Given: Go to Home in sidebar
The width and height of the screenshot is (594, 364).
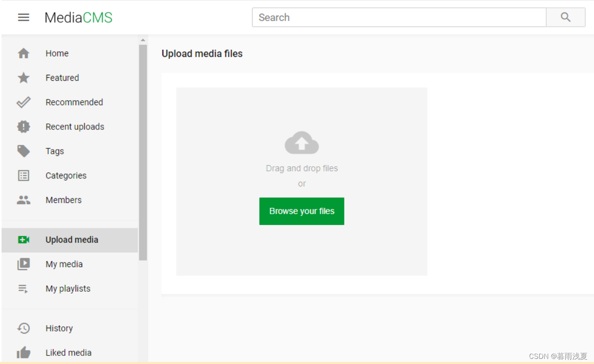Looking at the screenshot, I should (x=70, y=53).
